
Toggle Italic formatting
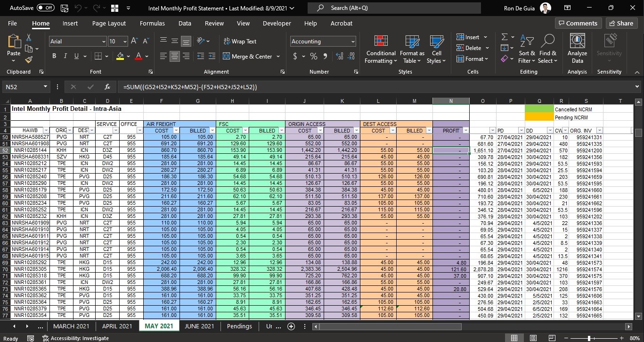(x=65, y=56)
